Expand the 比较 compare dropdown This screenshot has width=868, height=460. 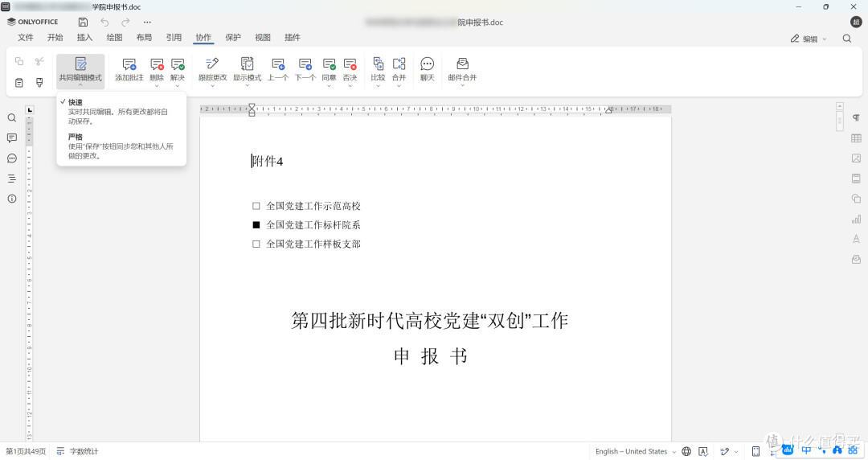pyautogui.click(x=378, y=85)
